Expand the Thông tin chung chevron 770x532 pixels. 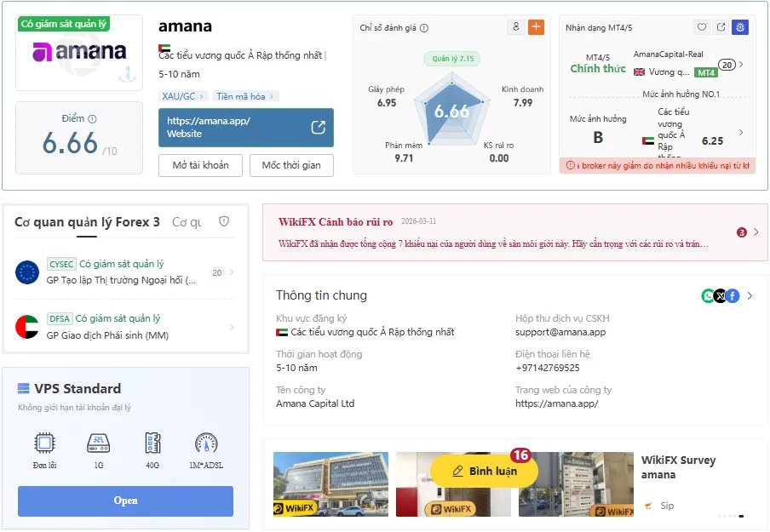point(750,296)
